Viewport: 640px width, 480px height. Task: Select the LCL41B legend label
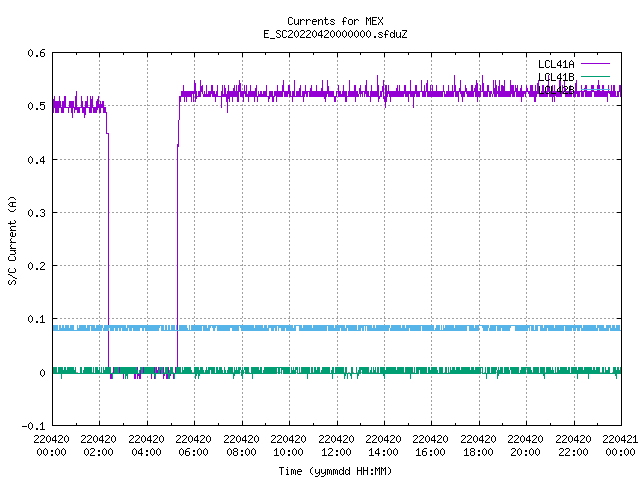click(x=556, y=77)
